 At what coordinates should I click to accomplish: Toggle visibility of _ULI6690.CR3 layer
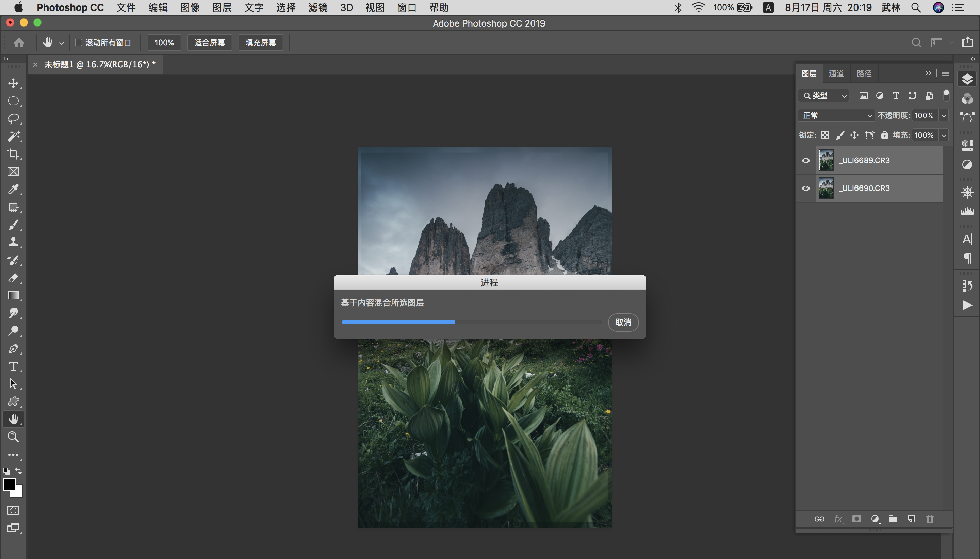pyautogui.click(x=806, y=188)
